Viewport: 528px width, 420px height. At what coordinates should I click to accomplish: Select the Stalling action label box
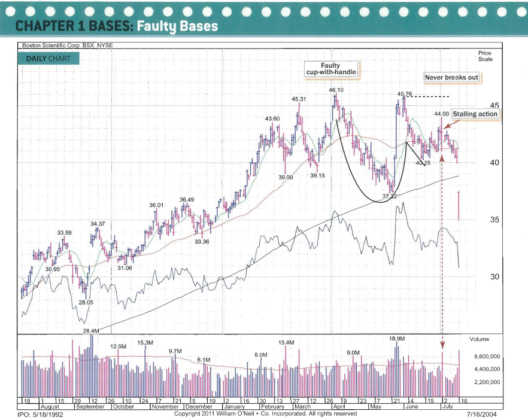point(475,114)
